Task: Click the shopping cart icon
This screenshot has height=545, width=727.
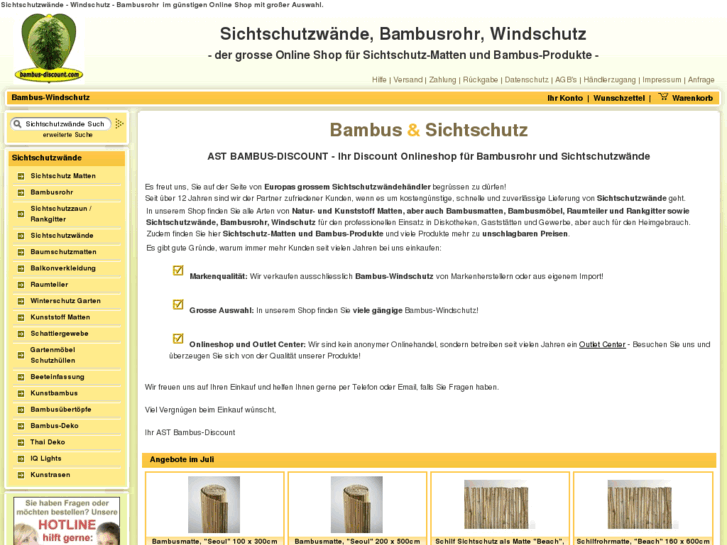Action: point(663,97)
